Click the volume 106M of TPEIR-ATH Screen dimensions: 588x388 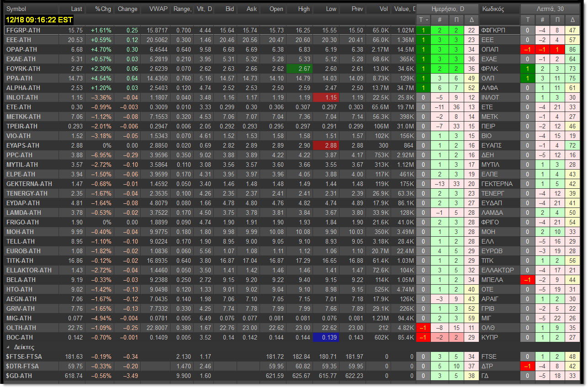[379, 126]
